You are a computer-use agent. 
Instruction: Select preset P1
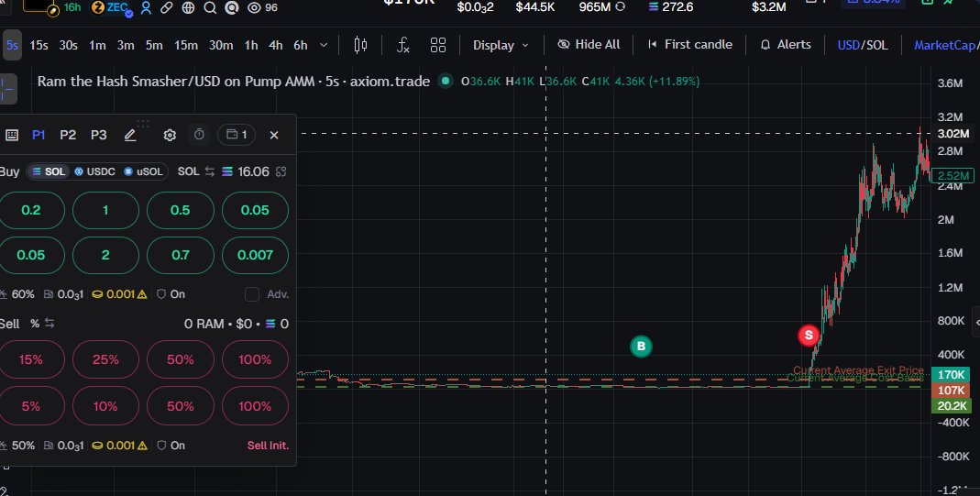point(39,135)
